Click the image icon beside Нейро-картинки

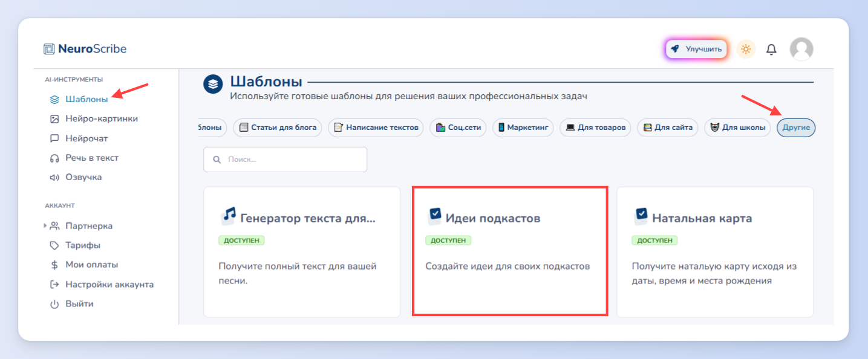pyautogui.click(x=54, y=119)
